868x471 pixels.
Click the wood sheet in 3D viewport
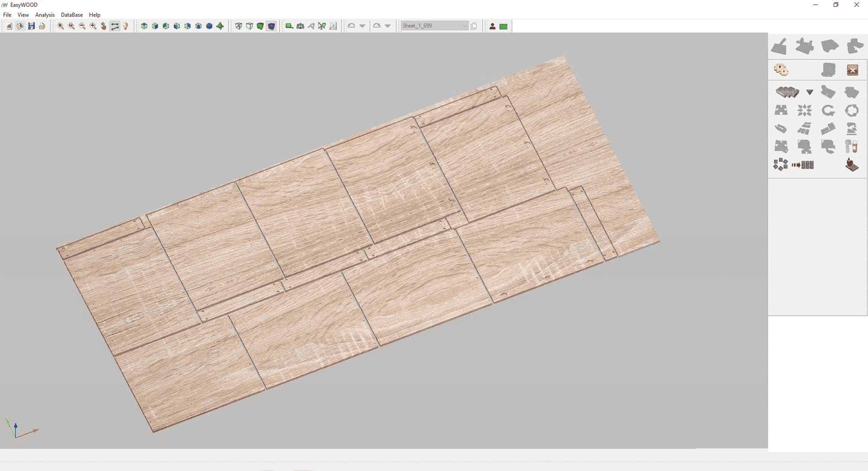(357, 244)
